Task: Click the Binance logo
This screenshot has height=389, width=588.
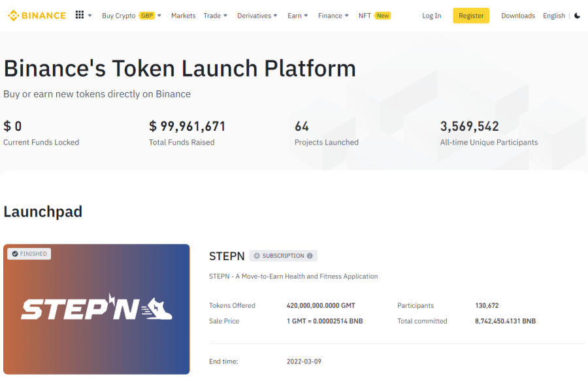Action: (37, 16)
